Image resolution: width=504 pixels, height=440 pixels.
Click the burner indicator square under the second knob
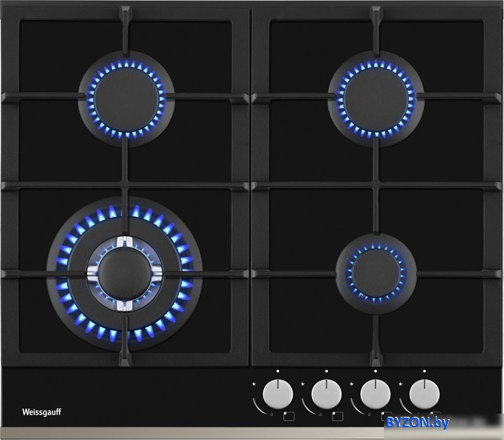[337, 415]
